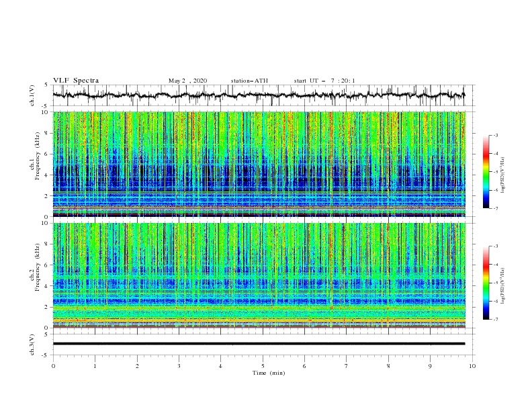
Task: Click time-axis tick label "8" at bottom
Action: (388, 366)
